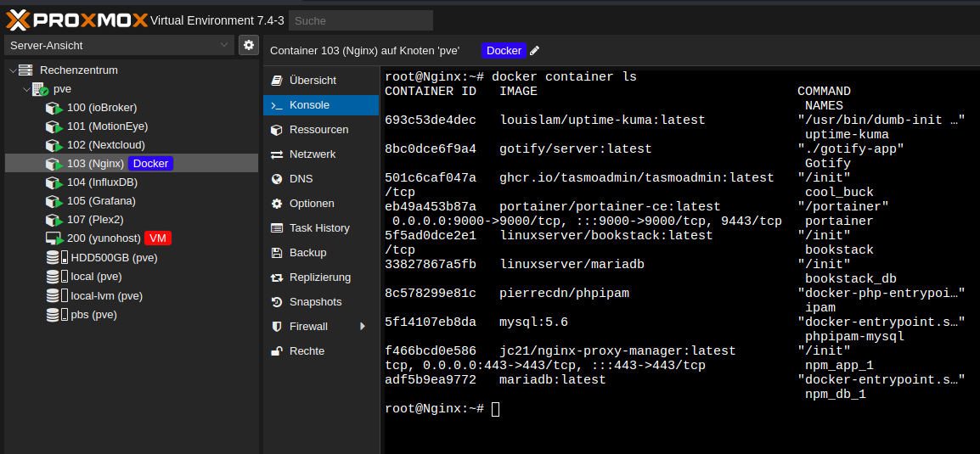
Task: Click the storage icon for HDD500GB (pve)
Action: 57,257
